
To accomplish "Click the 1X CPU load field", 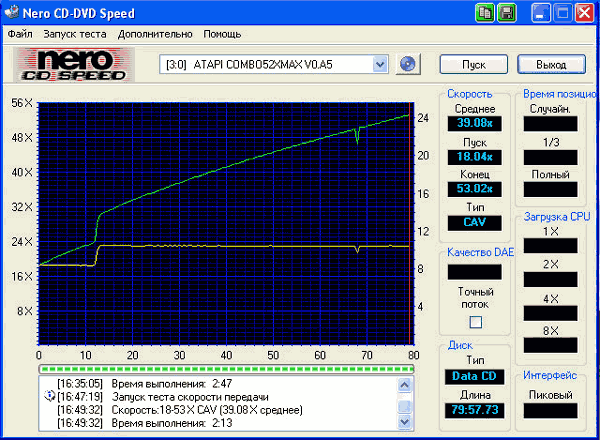I will [550, 246].
